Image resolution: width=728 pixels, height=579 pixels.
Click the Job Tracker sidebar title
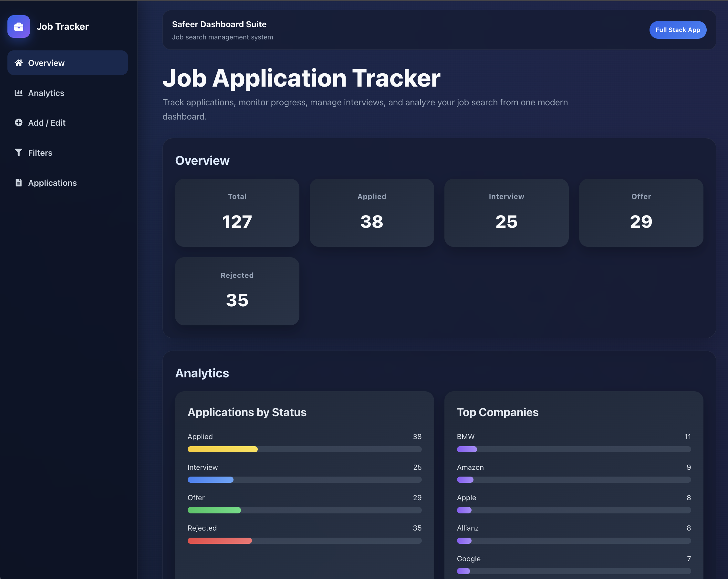(62, 26)
